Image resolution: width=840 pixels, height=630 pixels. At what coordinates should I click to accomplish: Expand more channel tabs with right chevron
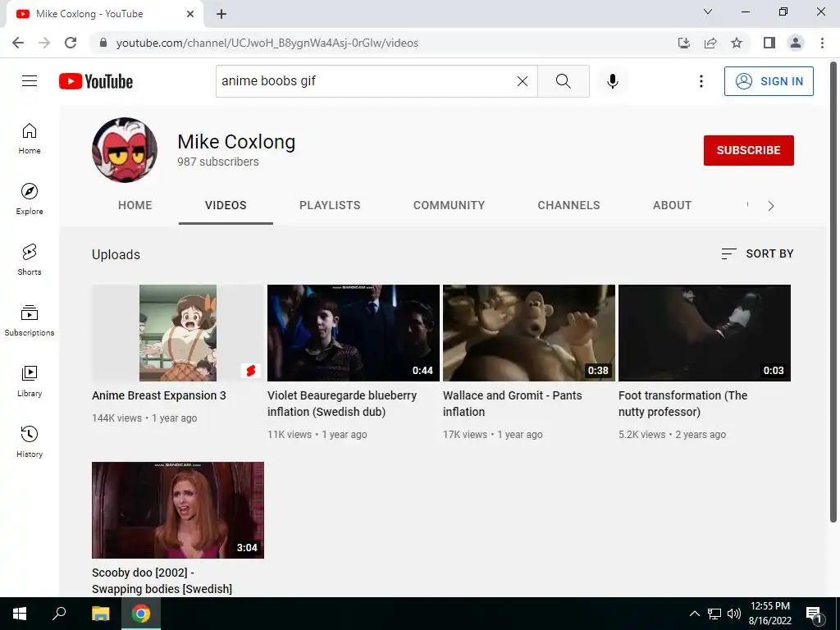771,206
